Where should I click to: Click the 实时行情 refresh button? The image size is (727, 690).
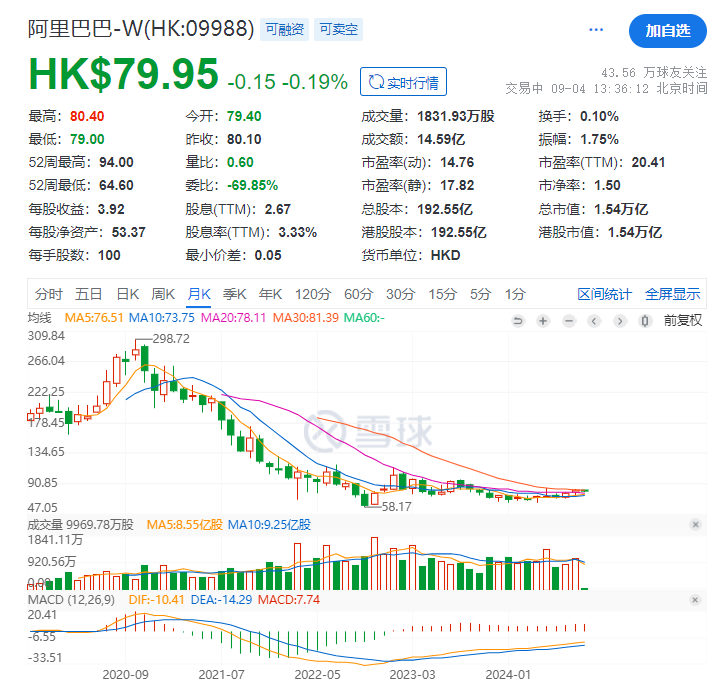click(404, 82)
